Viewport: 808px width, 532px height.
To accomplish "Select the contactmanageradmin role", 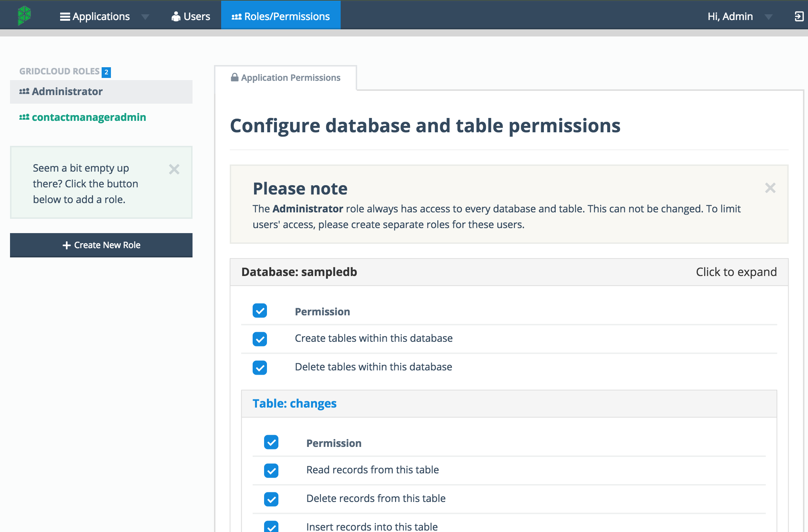I will 89,117.
